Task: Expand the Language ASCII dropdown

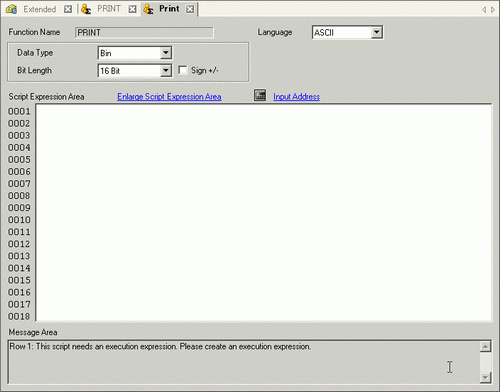Action: tap(376, 32)
